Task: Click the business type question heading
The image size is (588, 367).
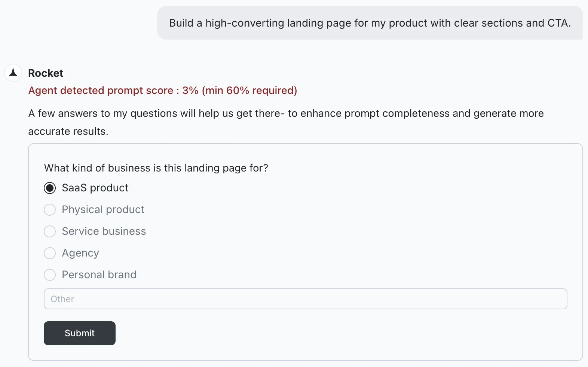Action: click(x=156, y=168)
